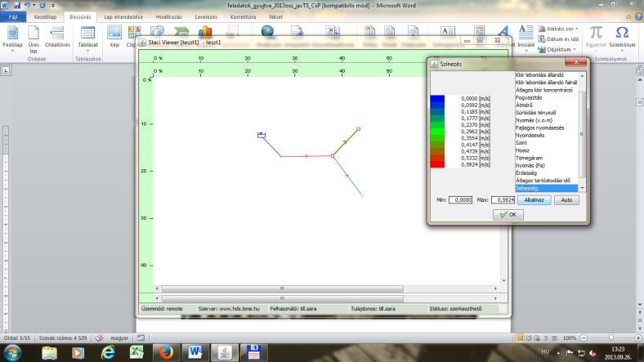Open the Java app taskbar icon

tap(224, 353)
